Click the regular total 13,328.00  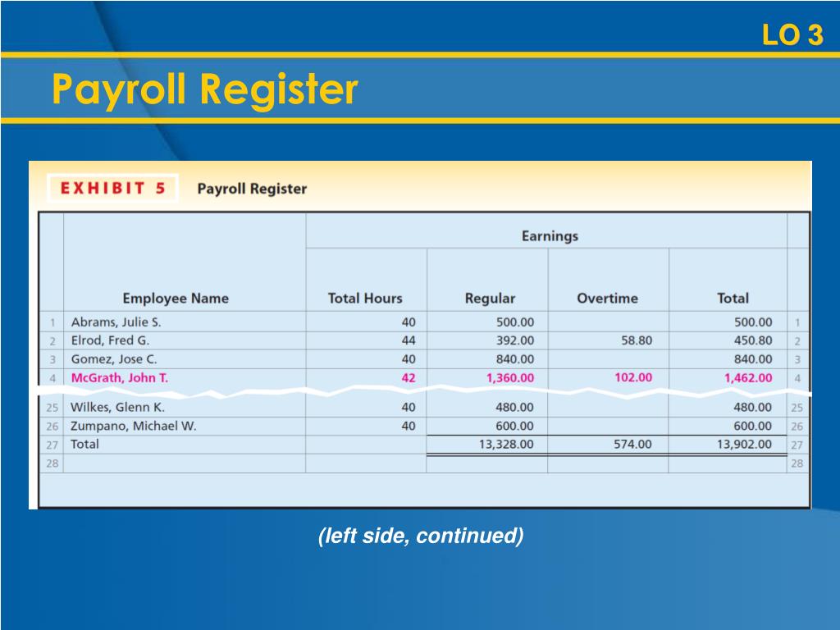506,444
